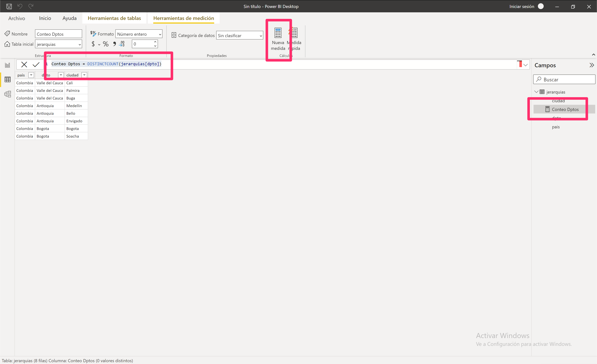597x364 pixels.
Task: Apply currency format with dollar icon
Action: 93,44
